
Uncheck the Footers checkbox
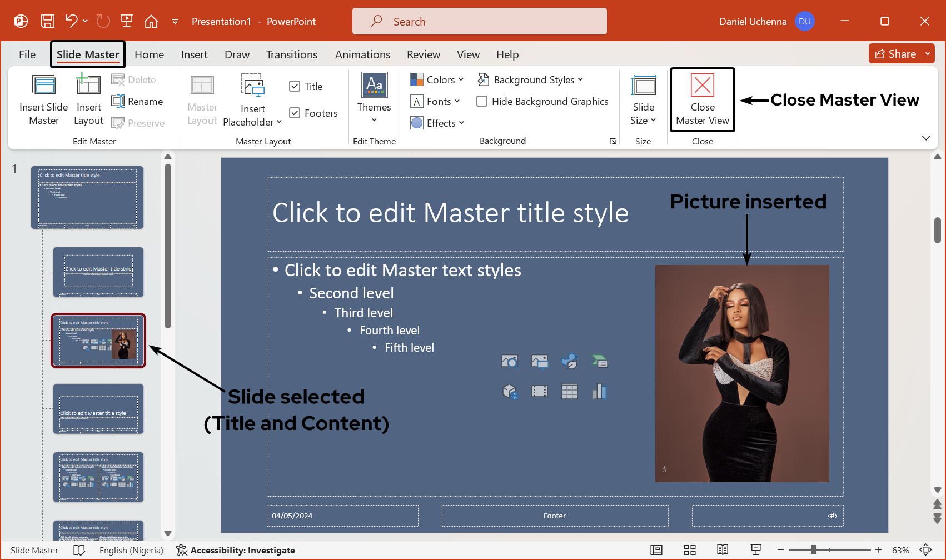pyautogui.click(x=295, y=113)
